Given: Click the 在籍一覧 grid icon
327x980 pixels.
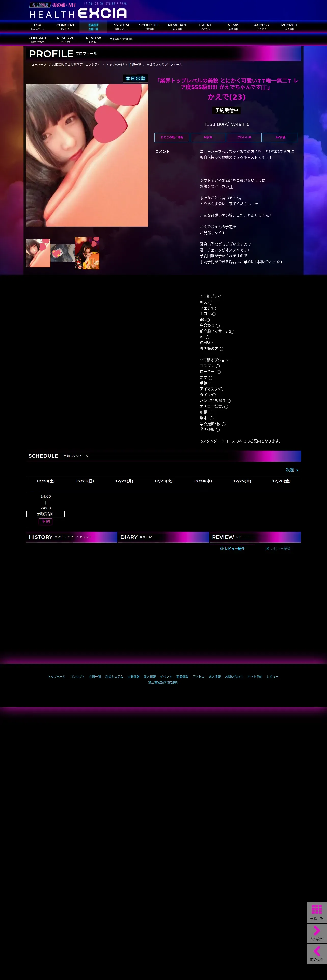Looking at the screenshot, I should [317, 910].
